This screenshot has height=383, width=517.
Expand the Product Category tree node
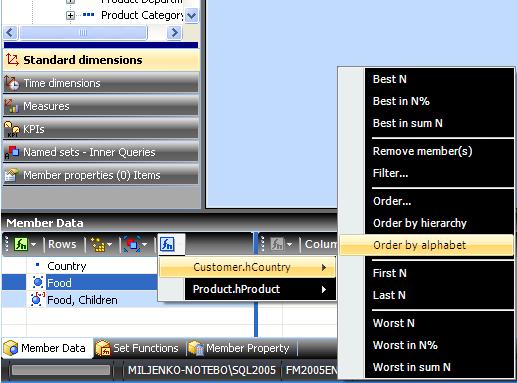point(70,15)
